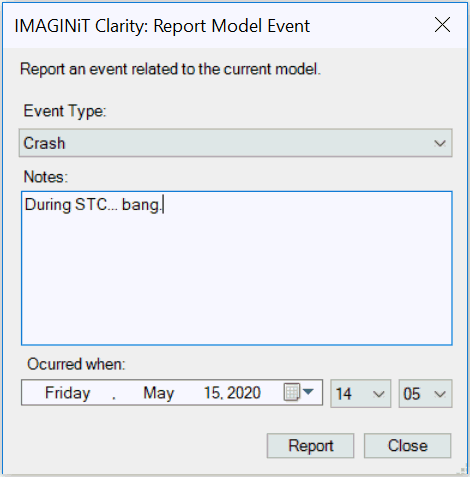Select the year 2020 in date field

point(244,393)
